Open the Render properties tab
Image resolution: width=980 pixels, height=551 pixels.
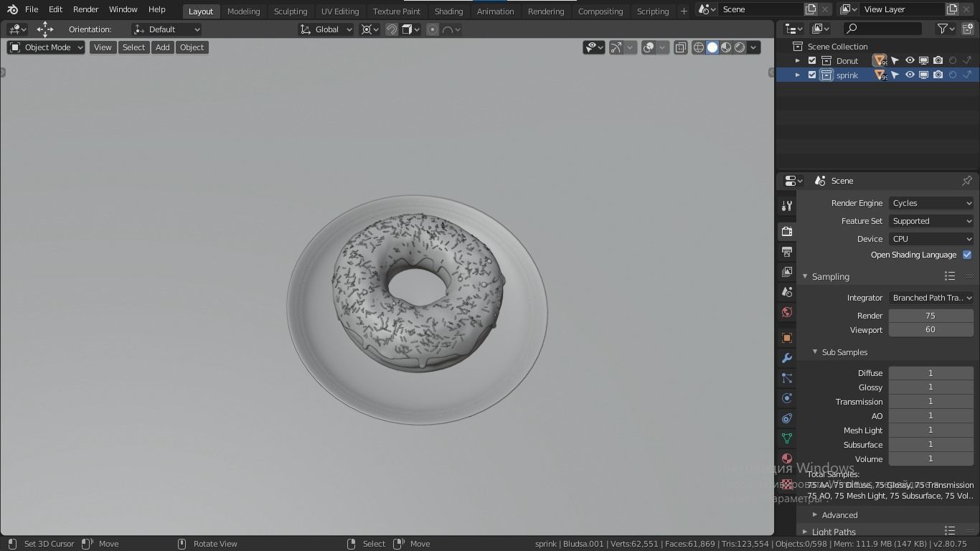coord(787,231)
